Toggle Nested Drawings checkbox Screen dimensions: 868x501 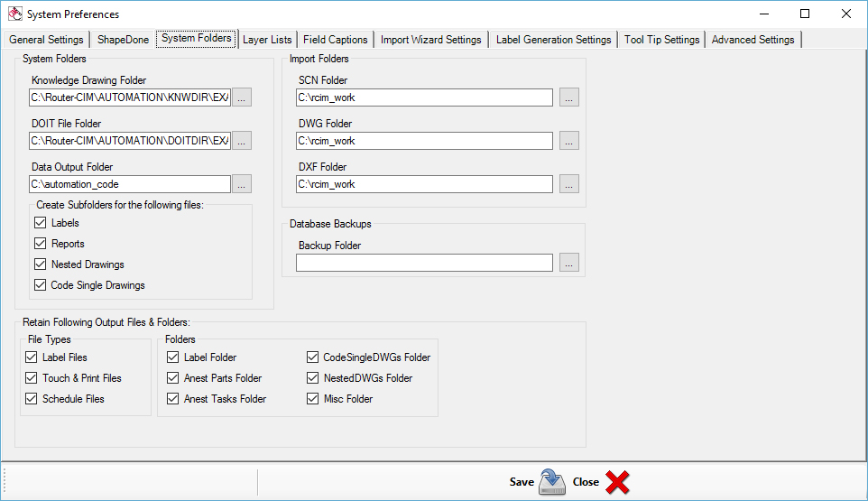[x=40, y=264]
